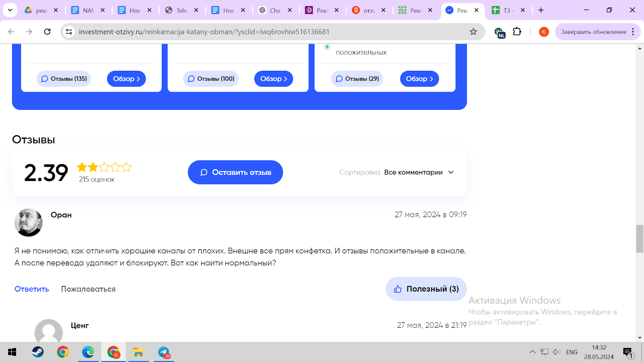Switch to the Yandex отзывы tab
The image size is (644, 362).
363,10
